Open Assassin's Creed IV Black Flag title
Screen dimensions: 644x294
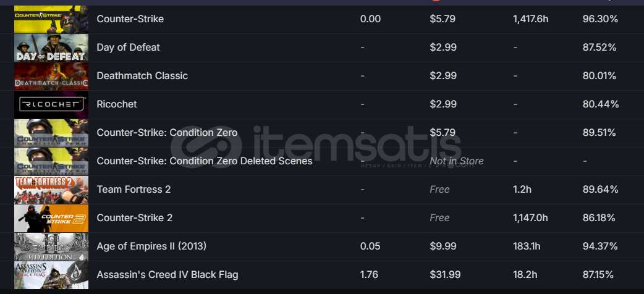167,274
